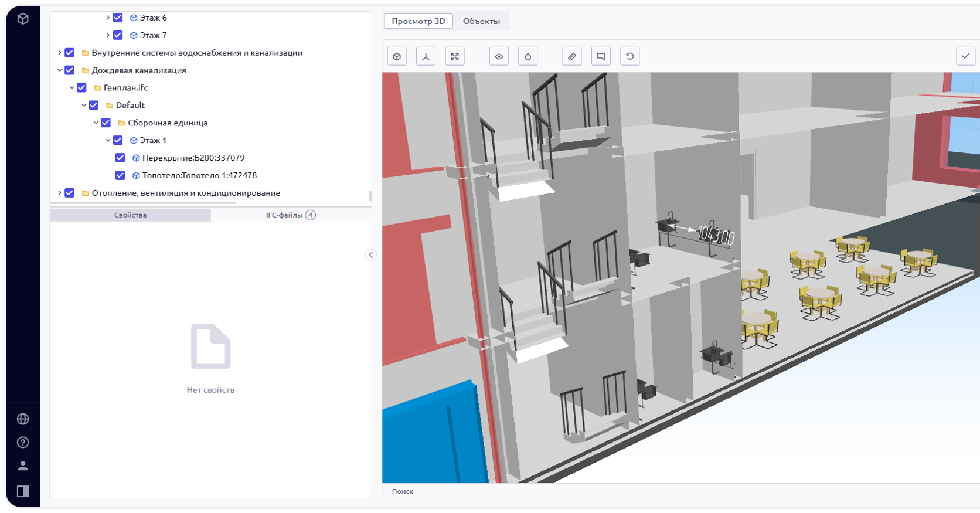This screenshot has width=980, height=513.
Task: Click the IFC-файлы count badge 4
Action: (x=311, y=215)
